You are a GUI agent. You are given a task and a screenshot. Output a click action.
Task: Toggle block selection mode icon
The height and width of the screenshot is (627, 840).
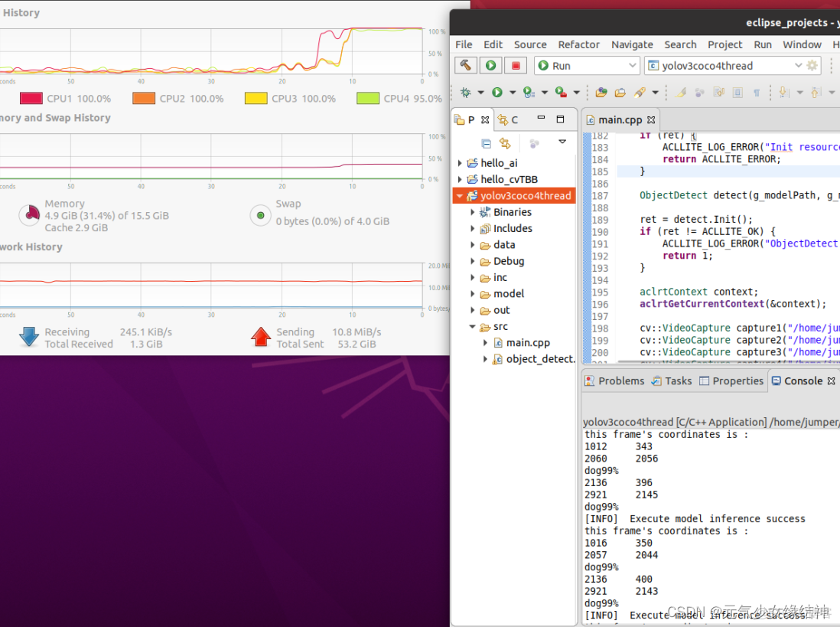point(737,93)
